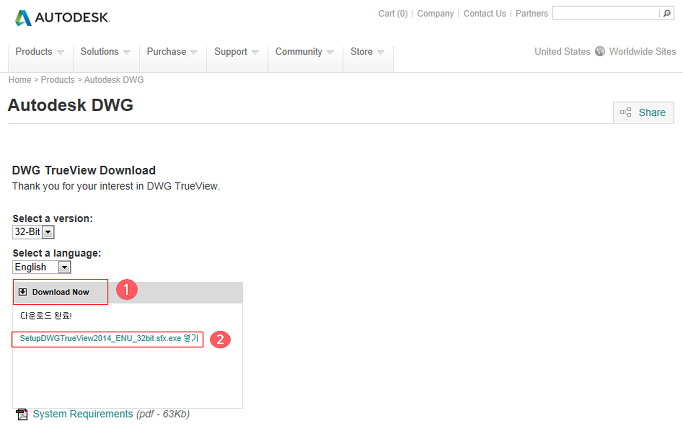Click the 'Select a version:' label
The width and height of the screenshot is (683, 426).
[x=52, y=218]
